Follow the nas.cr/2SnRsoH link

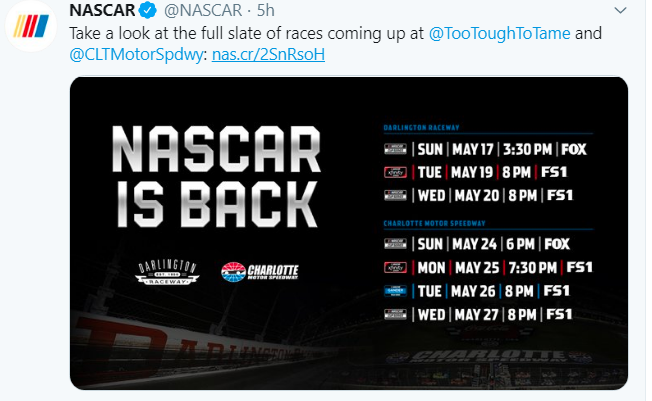[268, 53]
